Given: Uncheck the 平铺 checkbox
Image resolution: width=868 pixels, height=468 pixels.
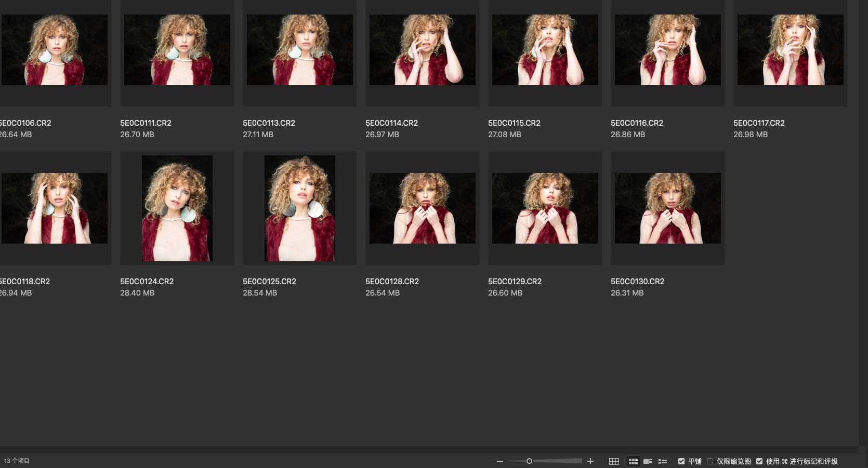Looking at the screenshot, I should (x=681, y=461).
